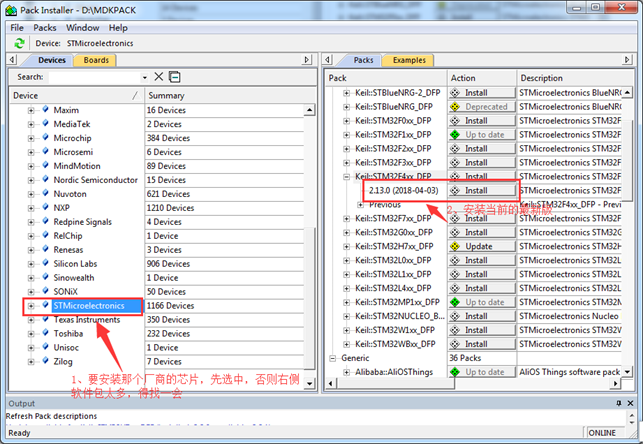Expand the Nuvoton vendor node
Image resolution: width=643 pixels, height=444 pixels.
coord(31,194)
